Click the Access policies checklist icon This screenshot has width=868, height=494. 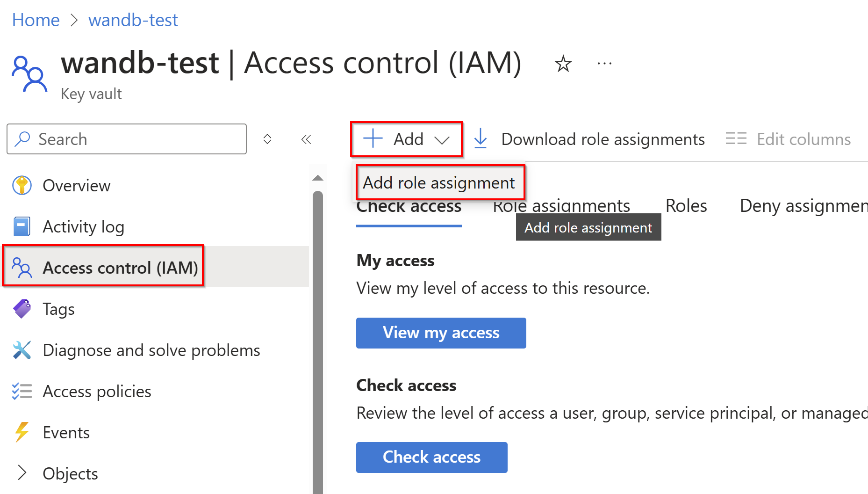click(22, 391)
